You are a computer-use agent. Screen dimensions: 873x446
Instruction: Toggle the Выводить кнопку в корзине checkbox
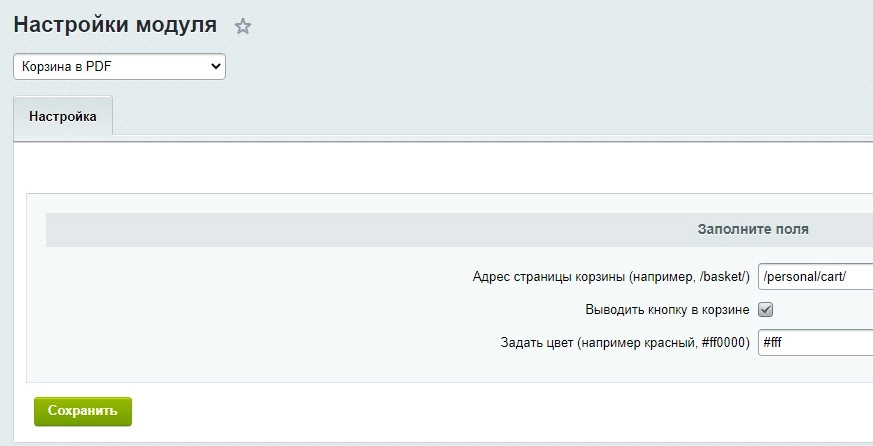[766, 310]
